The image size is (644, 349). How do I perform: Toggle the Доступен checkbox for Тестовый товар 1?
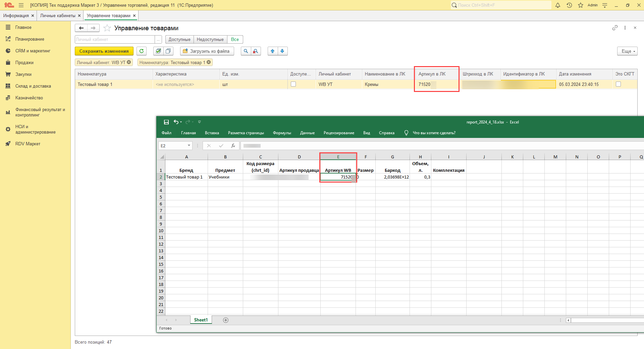(x=293, y=84)
